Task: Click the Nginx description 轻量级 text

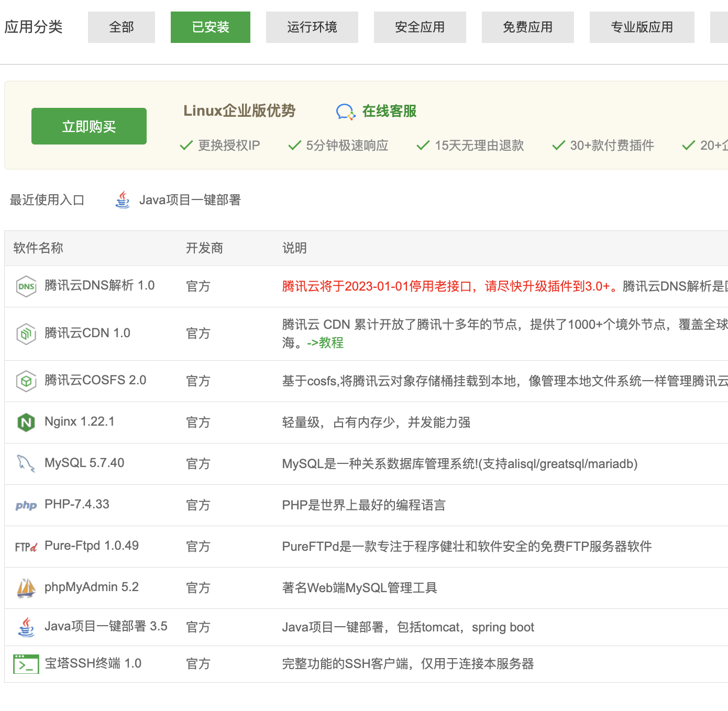Action: click(x=376, y=423)
